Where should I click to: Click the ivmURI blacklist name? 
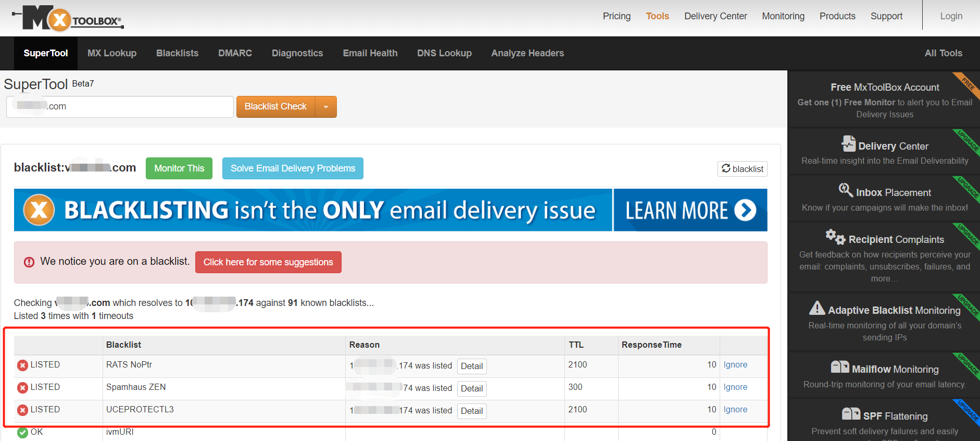click(120, 432)
